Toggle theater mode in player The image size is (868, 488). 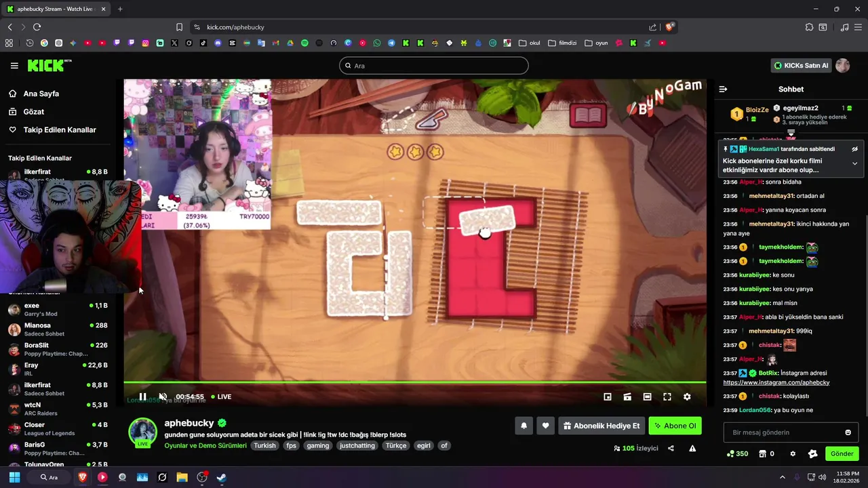pos(648,396)
